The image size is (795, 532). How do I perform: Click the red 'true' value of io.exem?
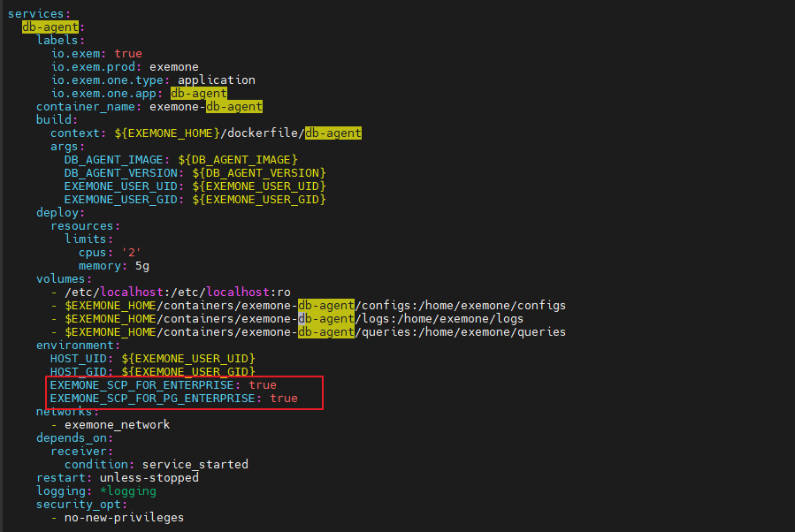[127, 54]
